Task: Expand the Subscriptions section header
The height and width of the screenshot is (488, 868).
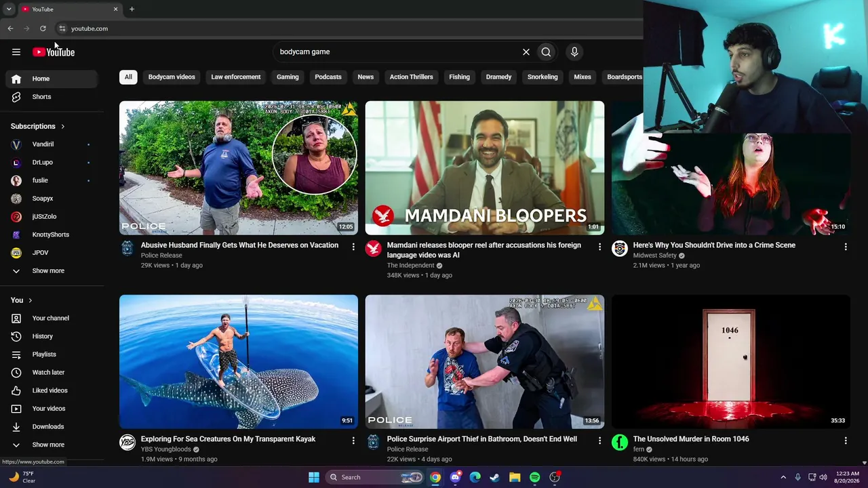Action: [x=38, y=126]
